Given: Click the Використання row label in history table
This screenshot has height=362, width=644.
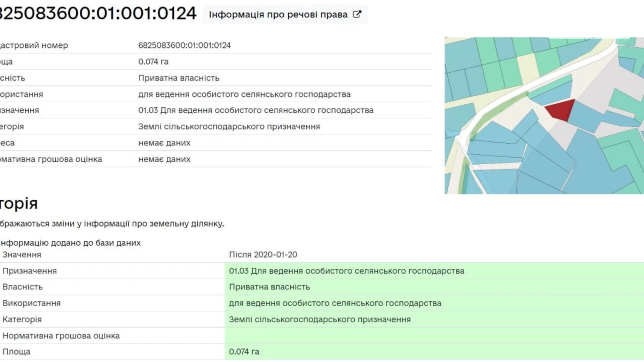Looking at the screenshot, I should click(x=31, y=303).
